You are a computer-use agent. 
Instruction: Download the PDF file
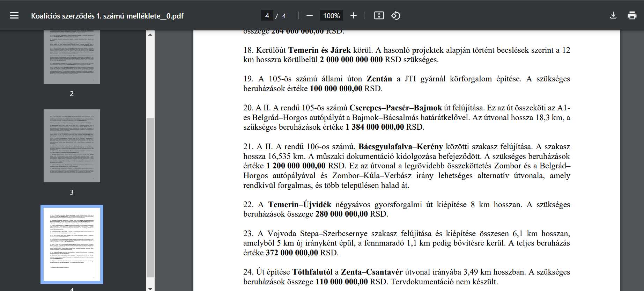click(x=613, y=16)
